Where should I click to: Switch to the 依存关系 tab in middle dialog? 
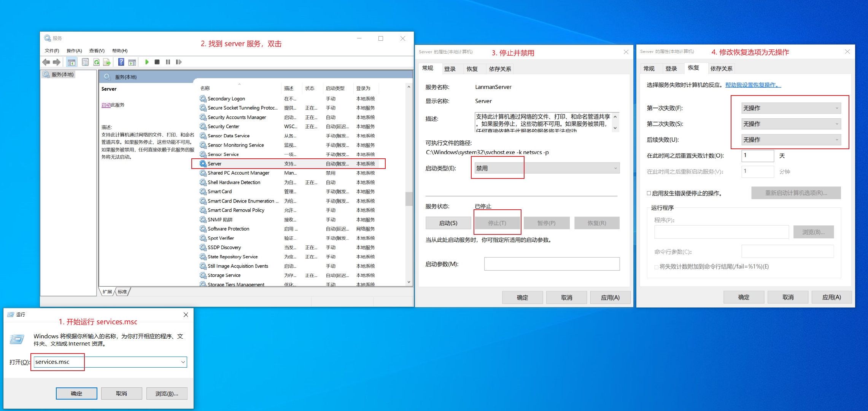(x=500, y=69)
